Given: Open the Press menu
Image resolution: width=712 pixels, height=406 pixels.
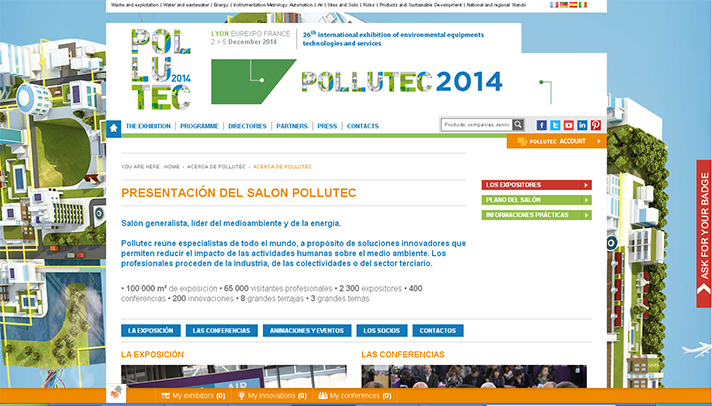Looking at the screenshot, I should 327,126.
